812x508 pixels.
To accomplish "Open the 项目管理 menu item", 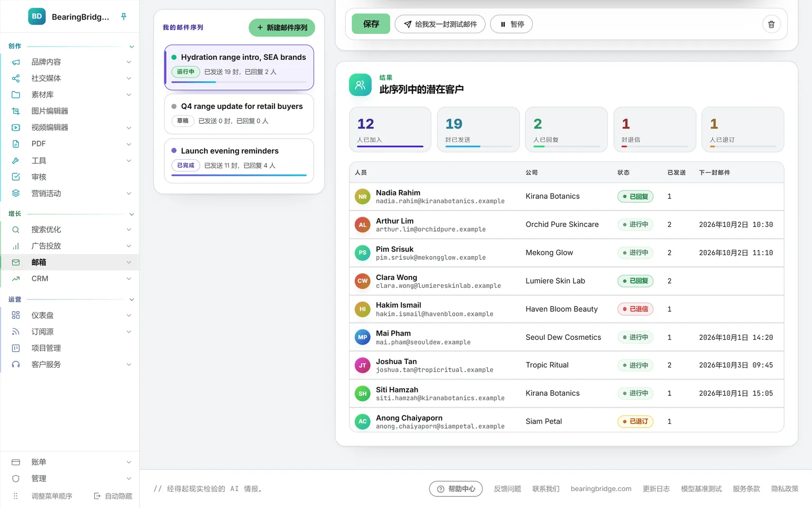I will pyautogui.click(x=71, y=348).
